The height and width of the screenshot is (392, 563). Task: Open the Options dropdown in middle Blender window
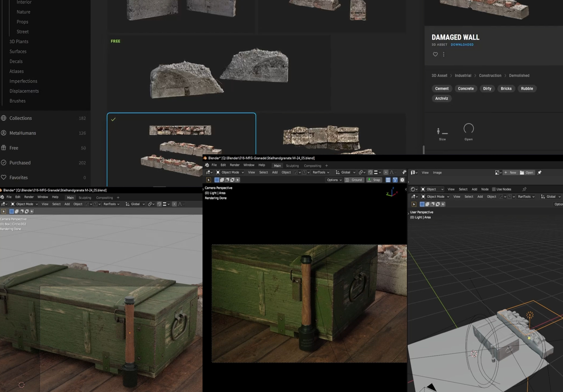334,180
